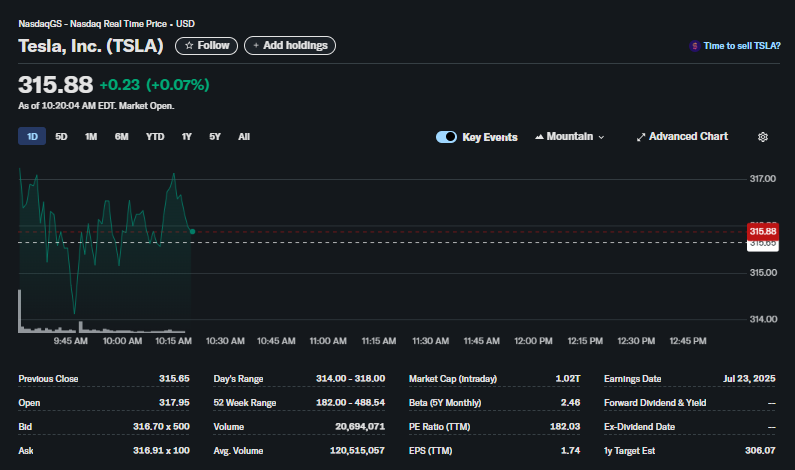
Task: Click the red 315.88 price tag
Action: (x=763, y=232)
